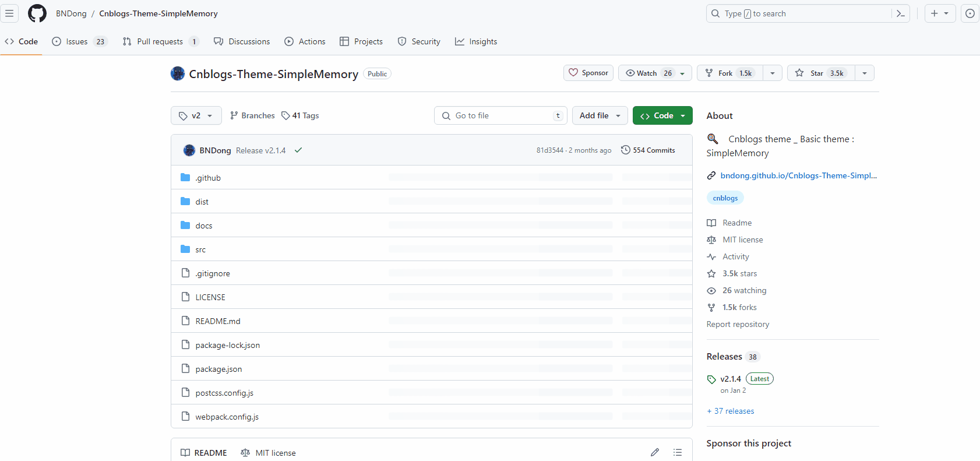Star this repository
This screenshot has height=461, width=980.
(821, 73)
